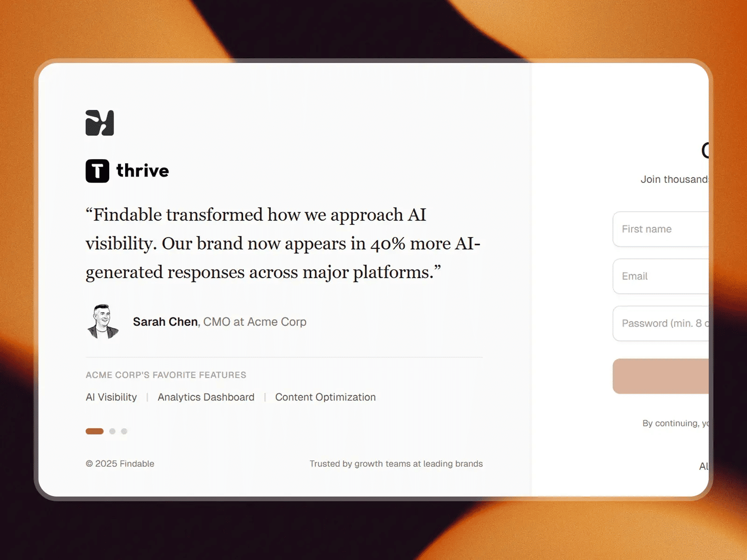Image resolution: width=747 pixels, height=560 pixels.
Task: Click the Findable logo icon
Action: click(x=99, y=123)
